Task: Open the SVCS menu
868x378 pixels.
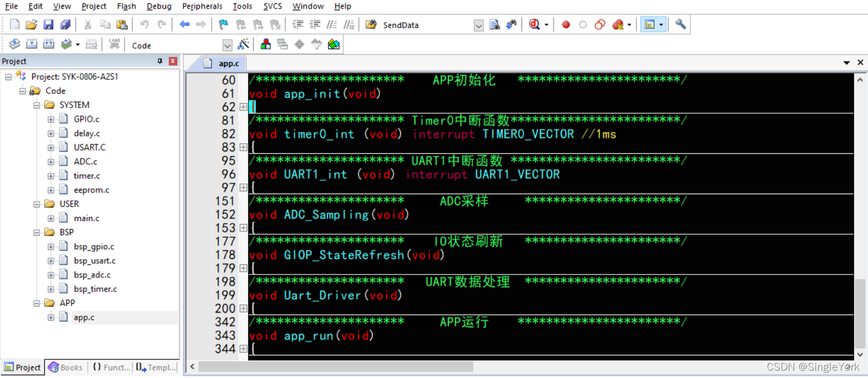Action: 273,6
